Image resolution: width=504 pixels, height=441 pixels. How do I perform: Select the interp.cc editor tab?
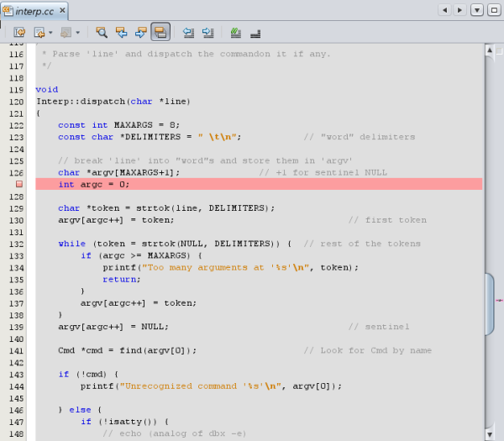[x=34, y=11]
